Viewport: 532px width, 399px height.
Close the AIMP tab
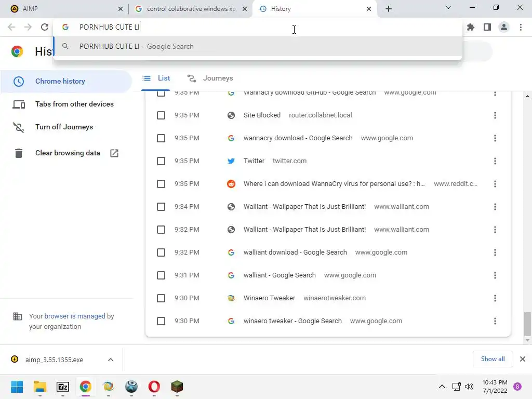pos(121,9)
